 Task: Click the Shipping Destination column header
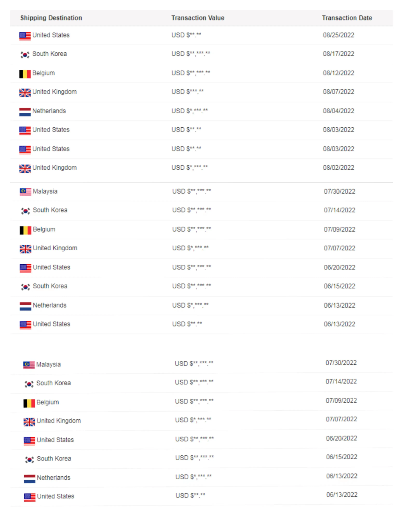coord(51,18)
